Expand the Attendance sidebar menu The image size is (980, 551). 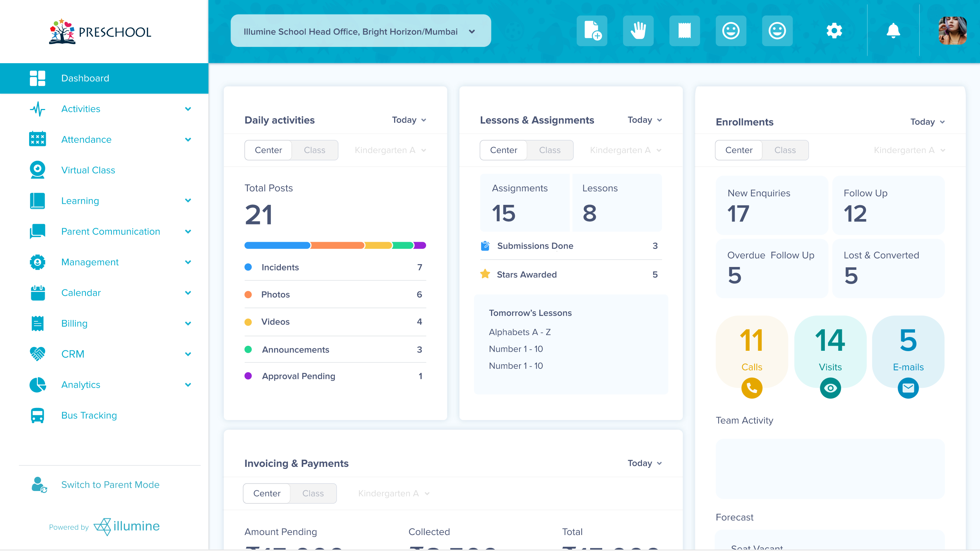point(187,140)
